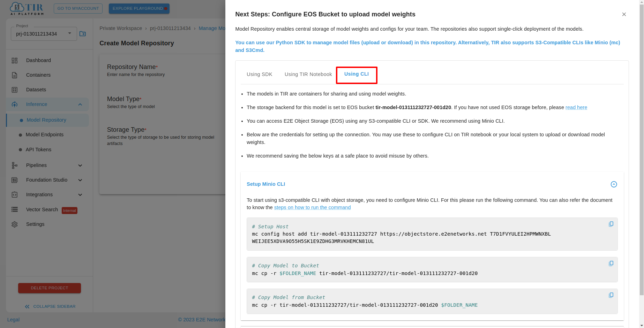This screenshot has height=328, width=644.
Task: Click the Foundation Studio icon
Action: [14, 180]
